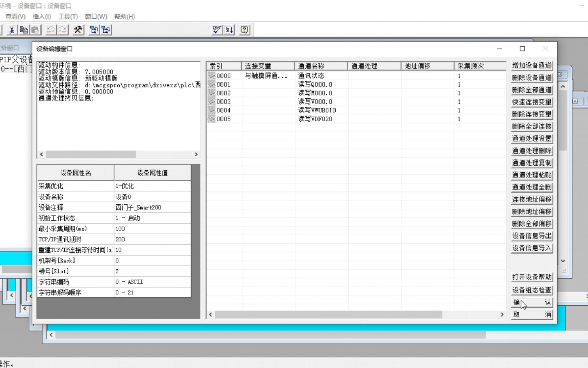Open the Help question-mark icon

[x=244, y=30]
